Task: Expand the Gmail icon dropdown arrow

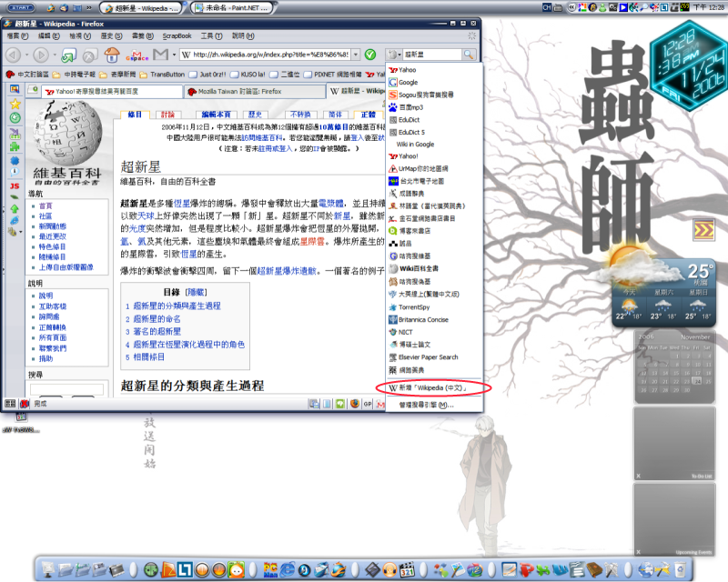Action: pyautogui.click(x=174, y=55)
